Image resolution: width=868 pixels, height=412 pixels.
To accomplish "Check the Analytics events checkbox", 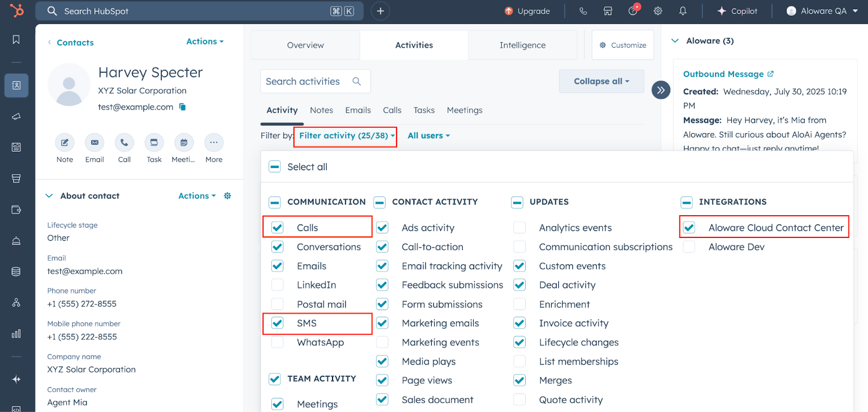I will pos(519,228).
